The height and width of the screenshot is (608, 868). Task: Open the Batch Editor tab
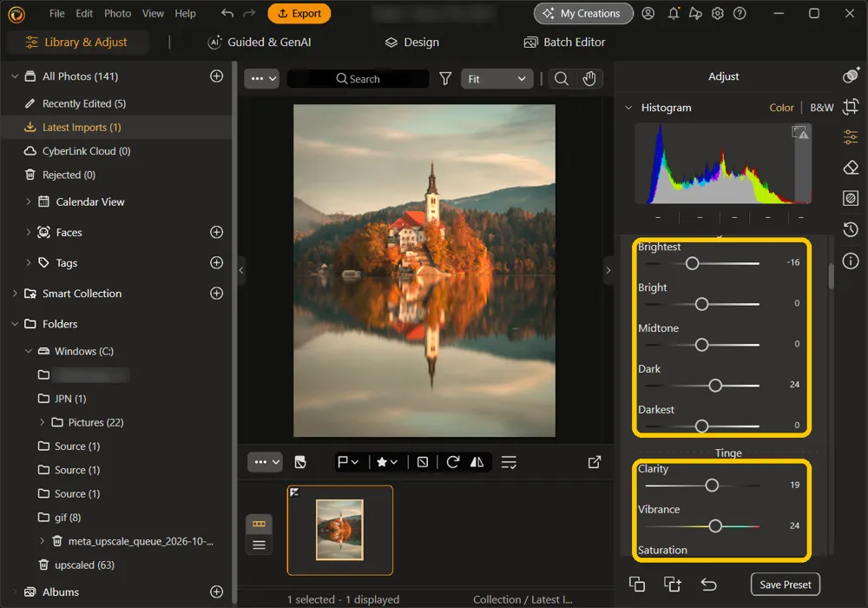(x=565, y=42)
